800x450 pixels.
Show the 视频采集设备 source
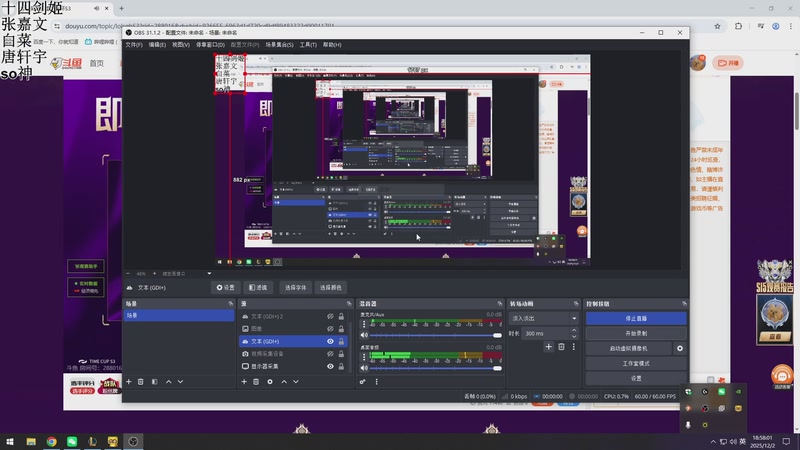click(330, 354)
